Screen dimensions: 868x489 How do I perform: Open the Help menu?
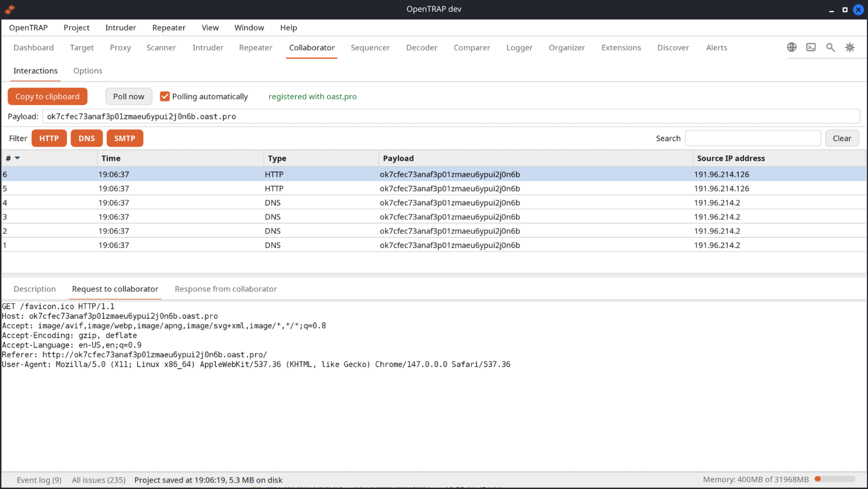(289, 28)
